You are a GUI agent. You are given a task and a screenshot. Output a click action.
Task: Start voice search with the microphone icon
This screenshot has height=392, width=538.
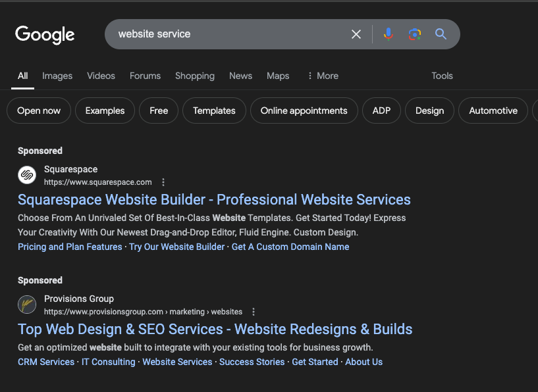389,34
